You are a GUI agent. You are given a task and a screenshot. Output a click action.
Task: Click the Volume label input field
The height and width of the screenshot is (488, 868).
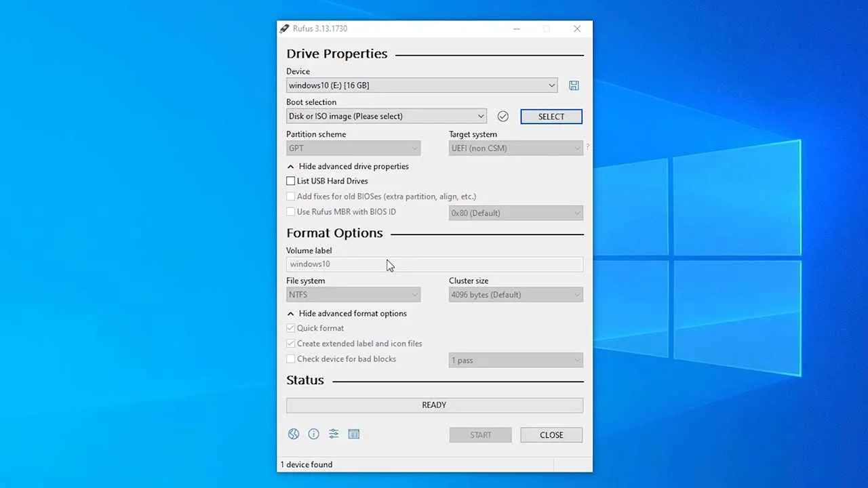[435, 264]
